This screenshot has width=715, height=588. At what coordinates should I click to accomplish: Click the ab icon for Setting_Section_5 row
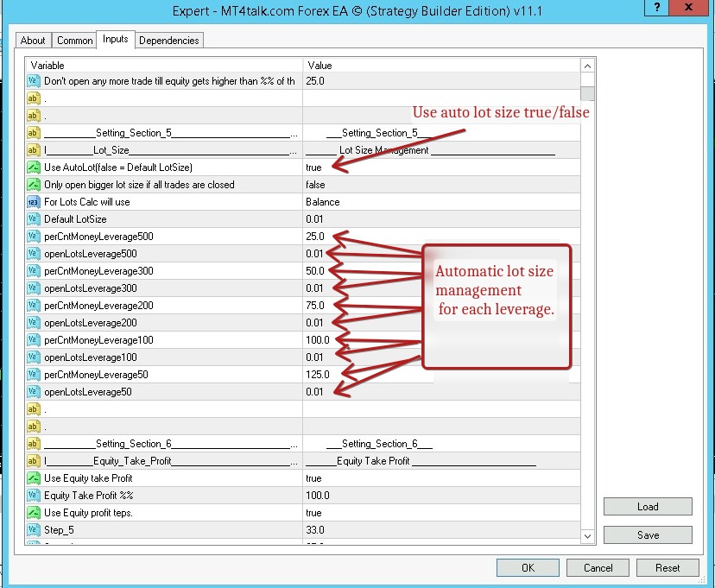tap(34, 133)
